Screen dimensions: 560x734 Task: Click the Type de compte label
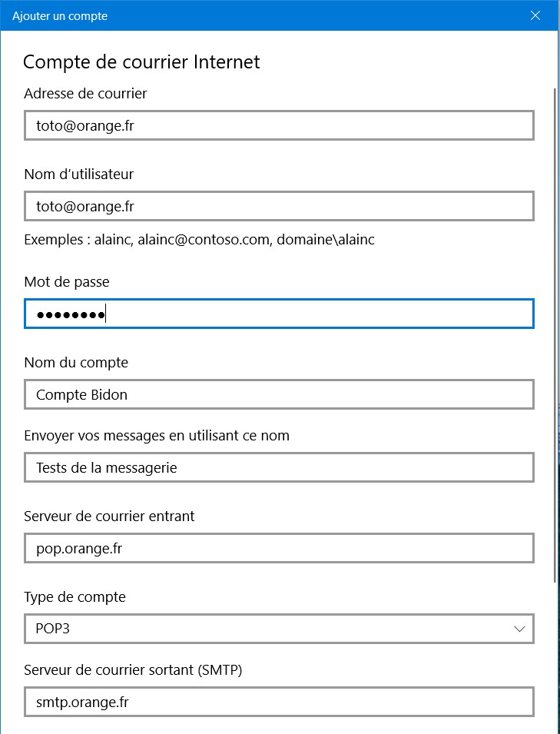[x=75, y=597]
